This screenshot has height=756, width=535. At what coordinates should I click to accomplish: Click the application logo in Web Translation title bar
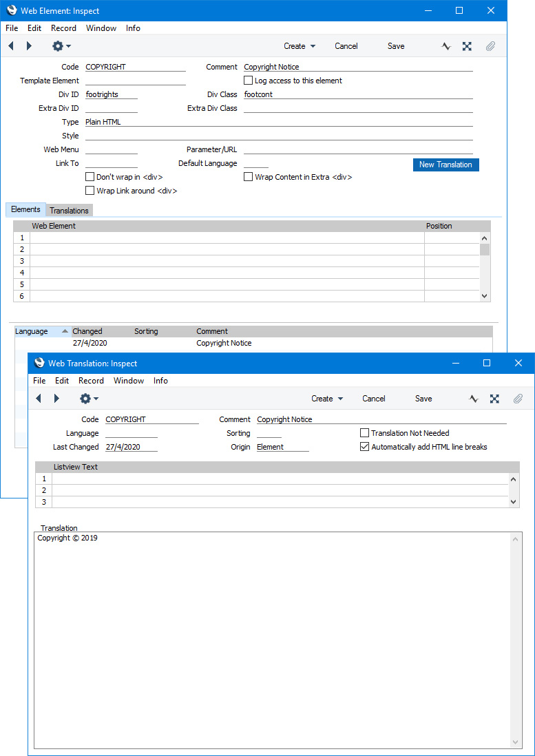[x=39, y=363]
